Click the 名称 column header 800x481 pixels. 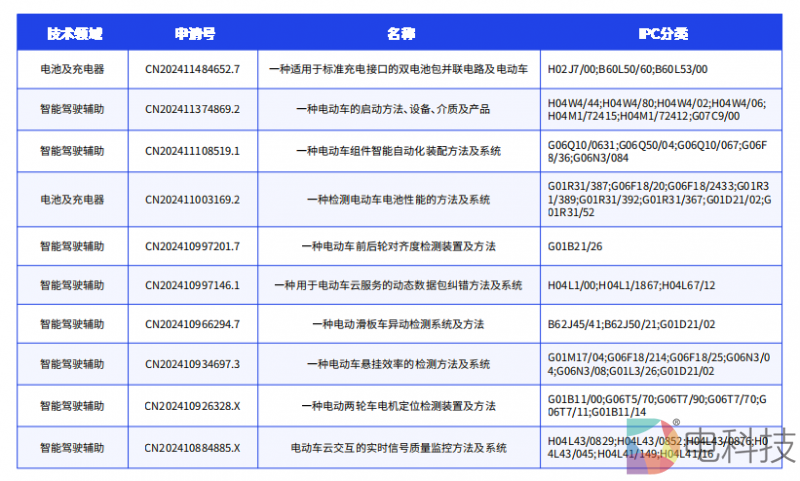[400, 33]
